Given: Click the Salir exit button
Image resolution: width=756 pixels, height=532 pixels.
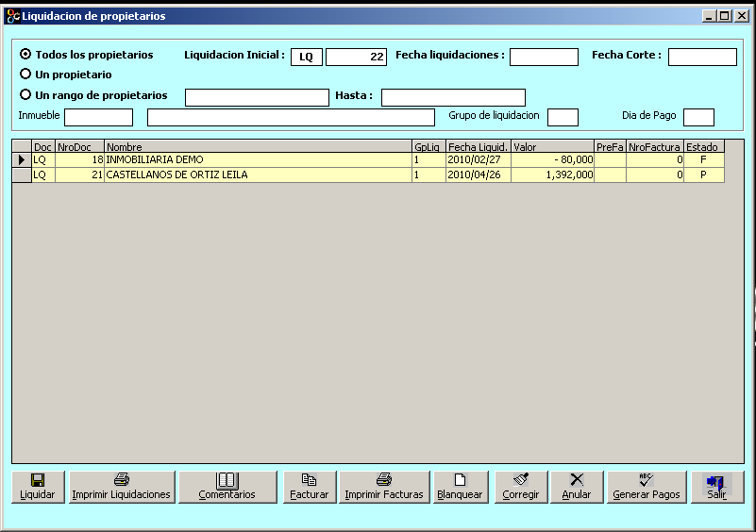Looking at the screenshot, I should 717,487.
